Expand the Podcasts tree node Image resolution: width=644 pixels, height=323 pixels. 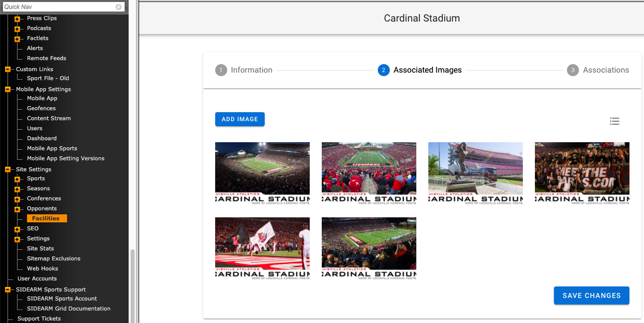click(x=17, y=29)
